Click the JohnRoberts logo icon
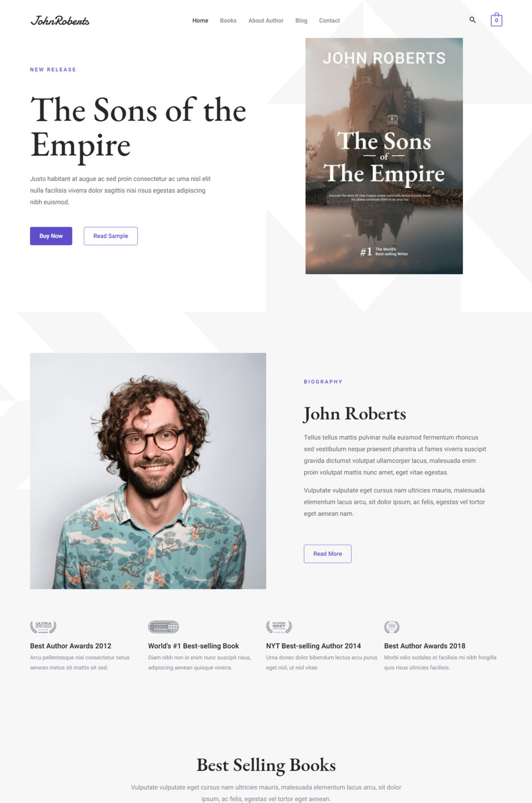532x803 pixels. (x=59, y=20)
